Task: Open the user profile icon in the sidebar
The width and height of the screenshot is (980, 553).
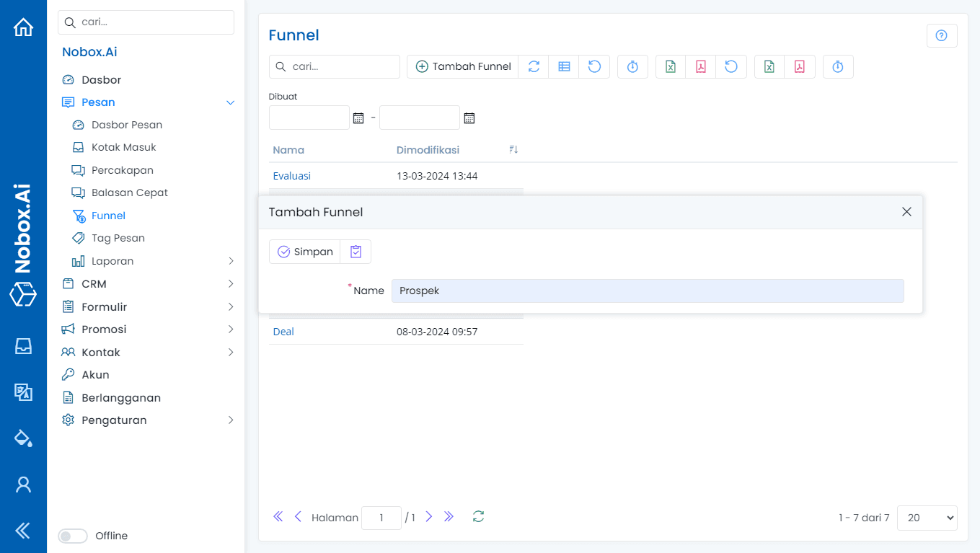Action: coord(23,485)
